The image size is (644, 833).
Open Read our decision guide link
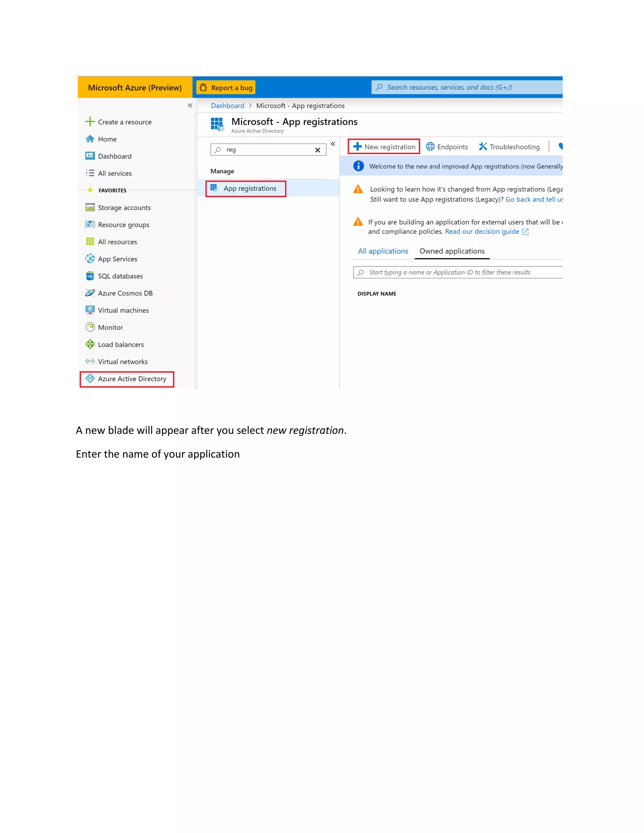coord(482,232)
